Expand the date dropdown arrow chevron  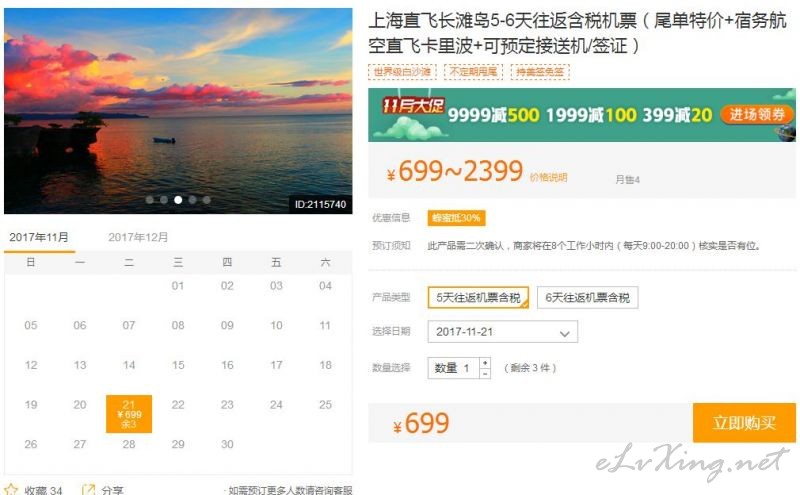564,333
